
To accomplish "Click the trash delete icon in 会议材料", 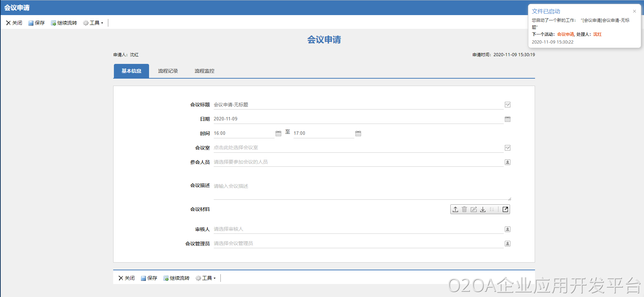I will (x=464, y=209).
